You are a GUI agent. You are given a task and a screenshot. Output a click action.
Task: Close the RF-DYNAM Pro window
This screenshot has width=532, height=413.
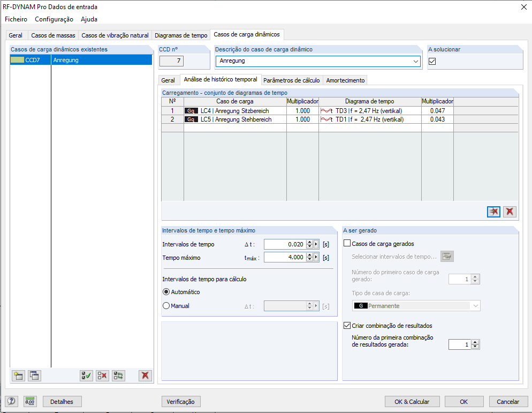[524, 7]
